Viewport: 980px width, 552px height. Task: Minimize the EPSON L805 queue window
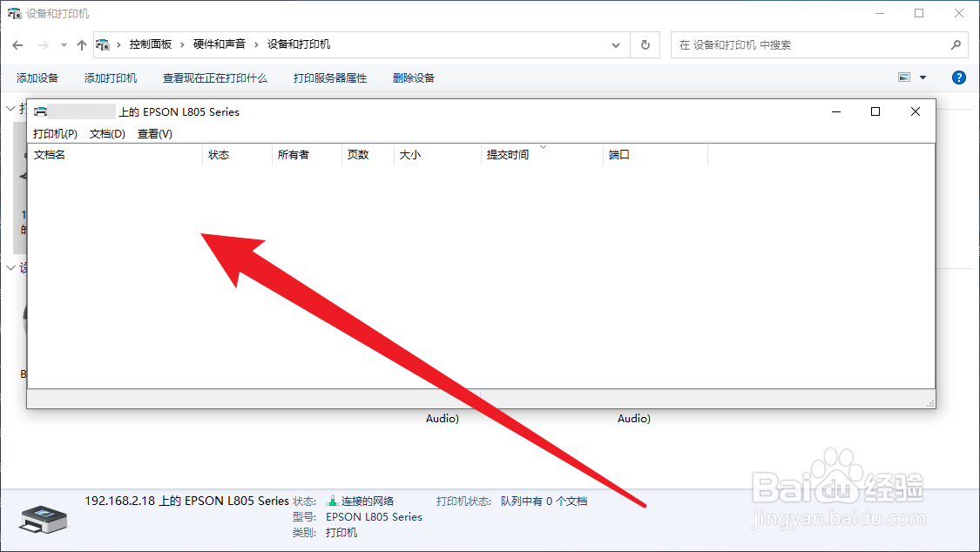836,111
